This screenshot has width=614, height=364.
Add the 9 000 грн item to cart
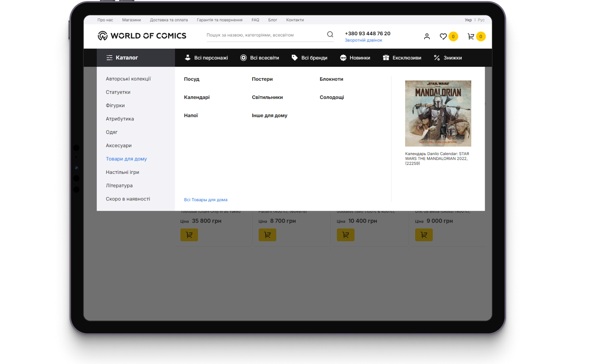point(424,235)
